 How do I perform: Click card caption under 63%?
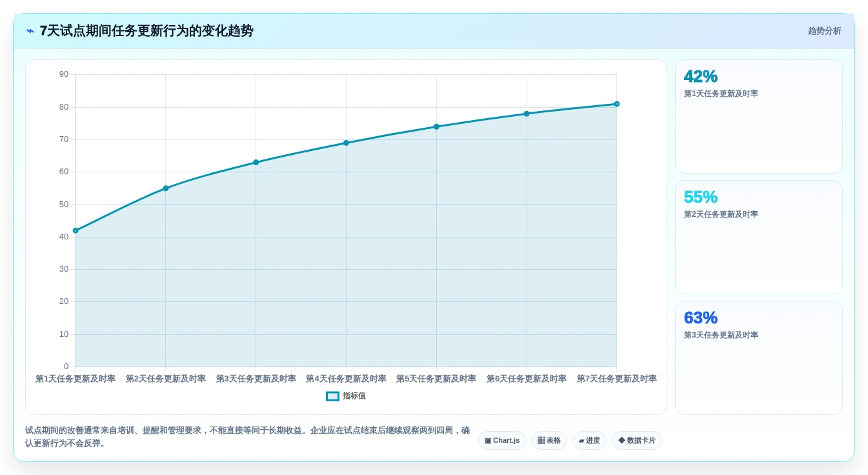pos(721,335)
